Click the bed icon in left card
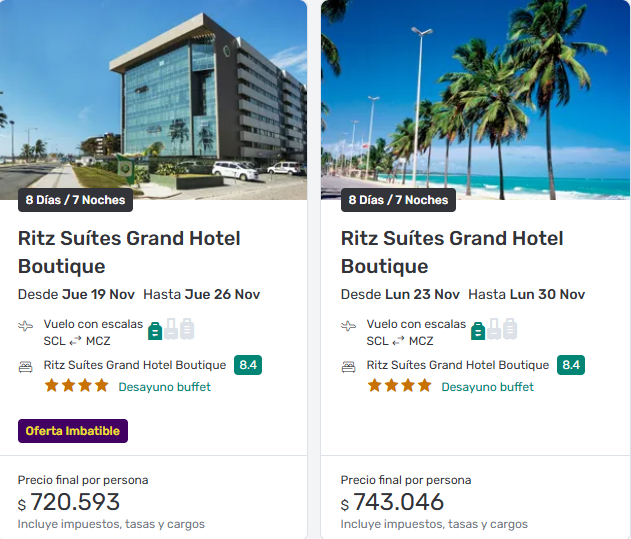631x539 pixels. pyautogui.click(x=26, y=366)
